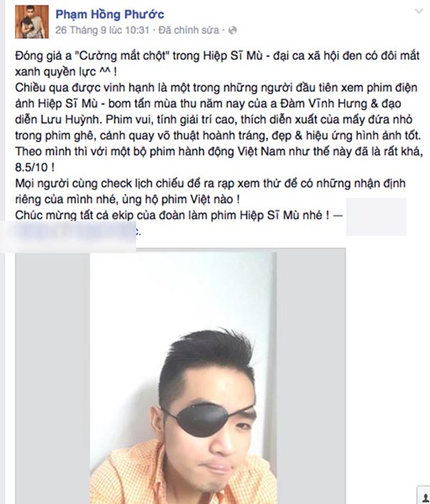Open the post options dropdown chevron
Screen dimensions: 430x504
tap(419, 12)
